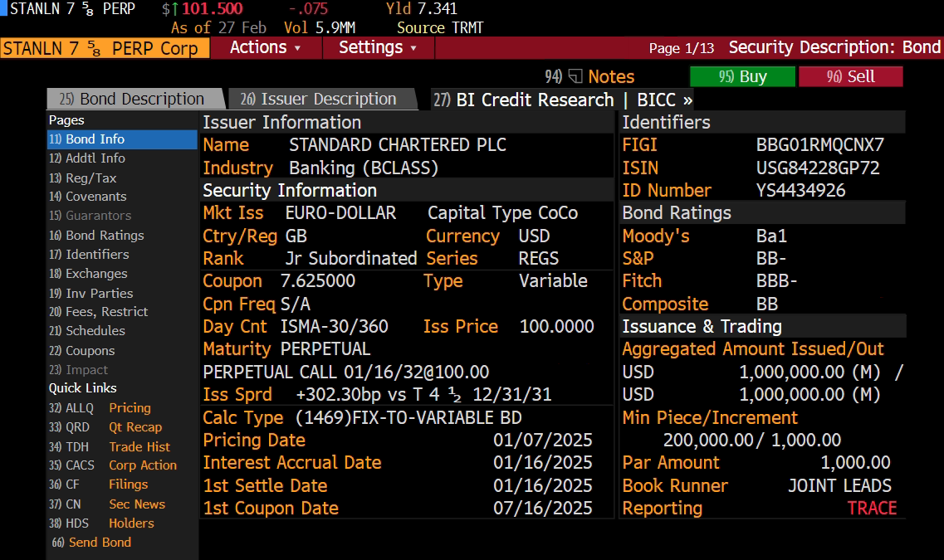Click the Iss Price 100.0000 value

tap(557, 327)
